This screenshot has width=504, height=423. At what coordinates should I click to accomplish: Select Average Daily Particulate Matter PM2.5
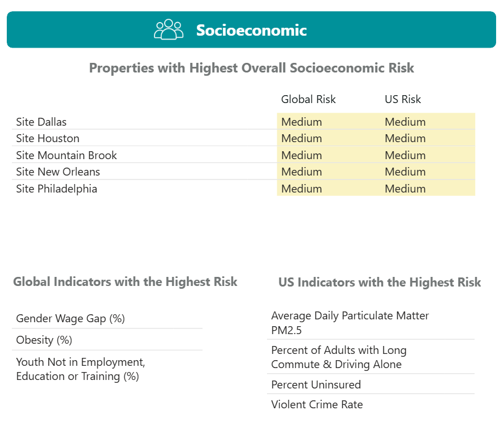point(350,322)
